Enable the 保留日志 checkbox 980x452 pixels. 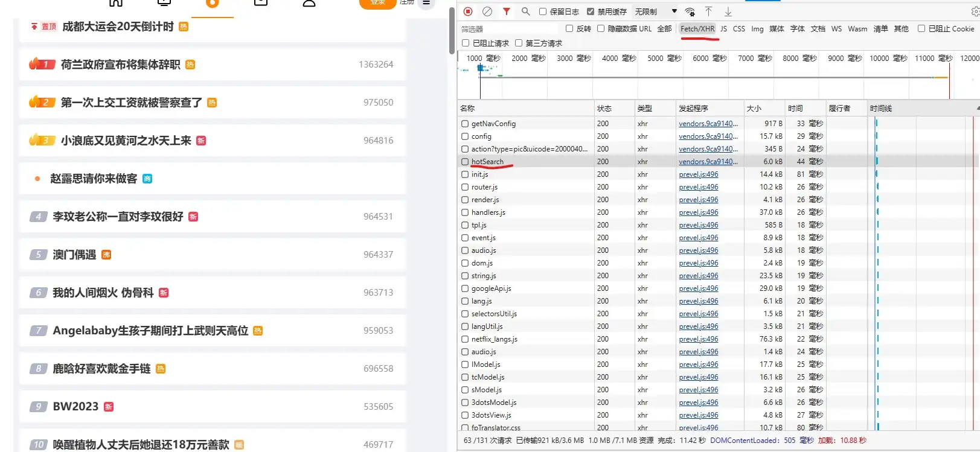pos(543,11)
